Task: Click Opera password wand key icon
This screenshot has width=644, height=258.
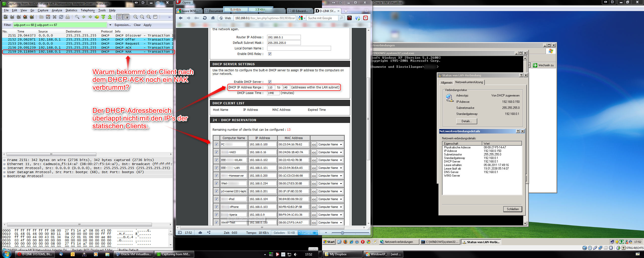Action: click(197, 18)
